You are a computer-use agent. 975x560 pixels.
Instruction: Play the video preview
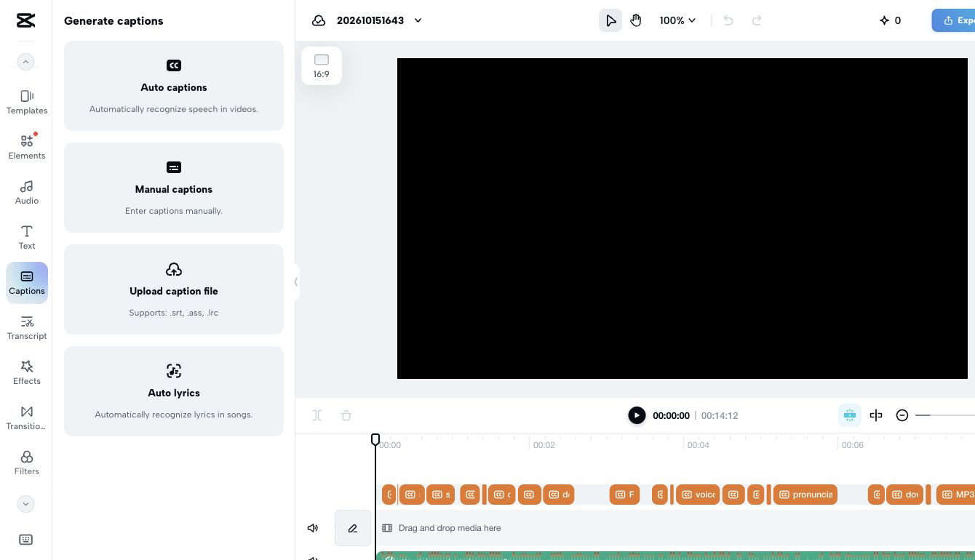pos(637,415)
